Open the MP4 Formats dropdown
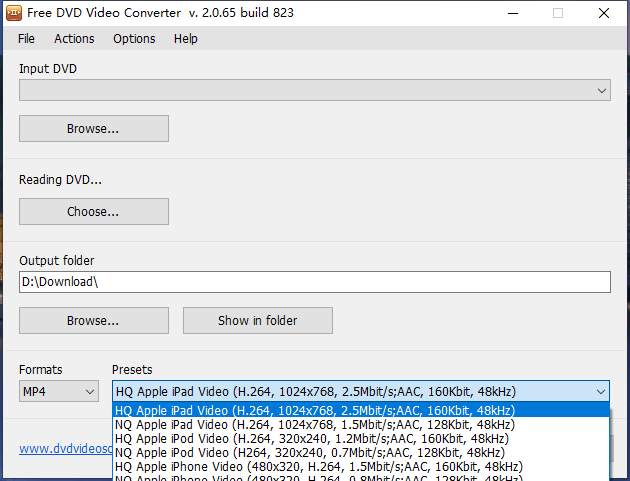This screenshot has height=481, width=630. (59, 391)
